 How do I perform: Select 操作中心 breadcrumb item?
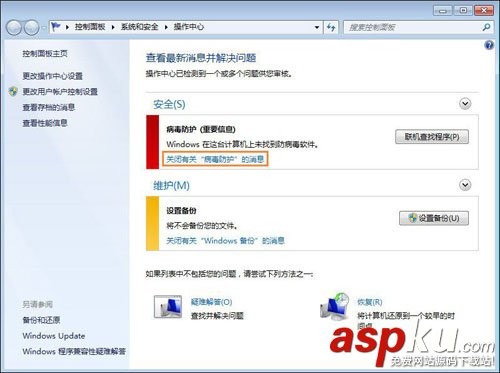[189, 27]
